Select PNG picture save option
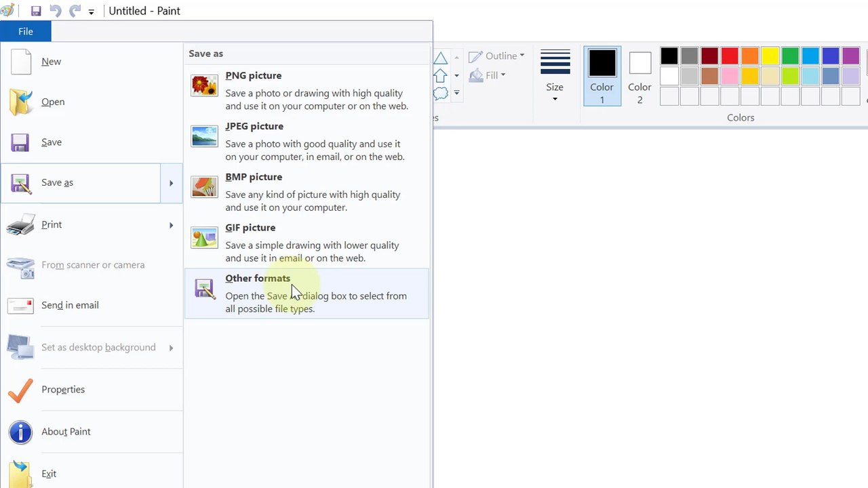This screenshot has height=488, width=868. [x=307, y=91]
